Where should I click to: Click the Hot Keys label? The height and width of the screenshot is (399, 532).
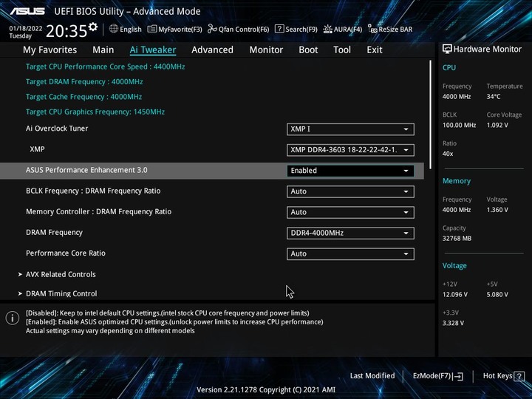click(498, 376)
